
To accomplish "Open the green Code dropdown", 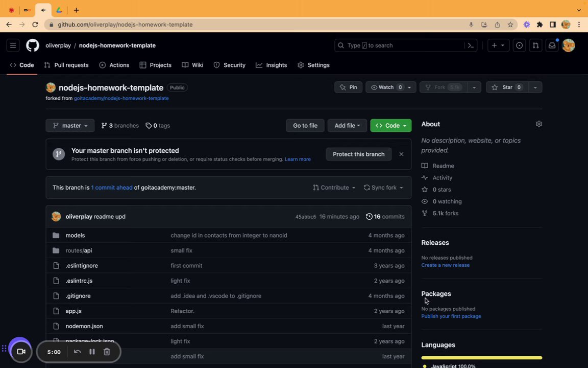I will click(x=391, y=125).
